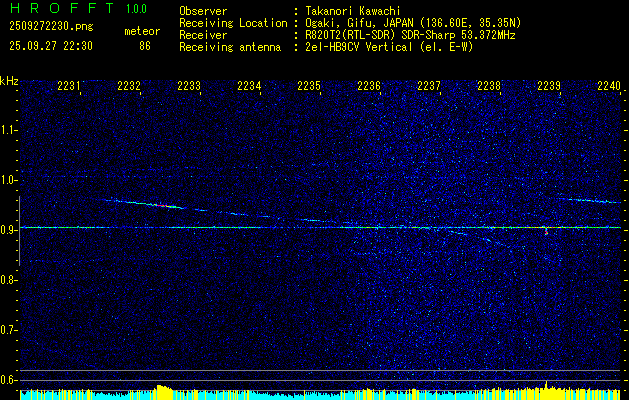Select the file name 2509272230.png
629x400 pixels.
point(51,26)
